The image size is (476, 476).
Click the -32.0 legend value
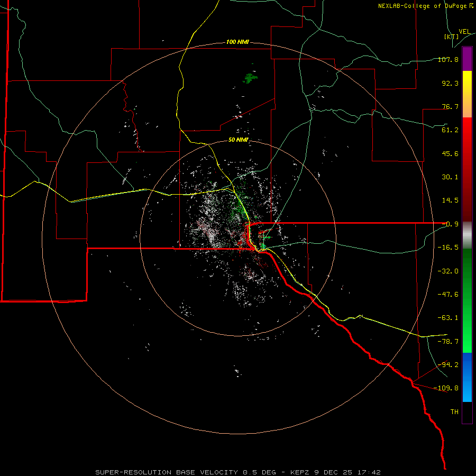(x=448, y=271)
